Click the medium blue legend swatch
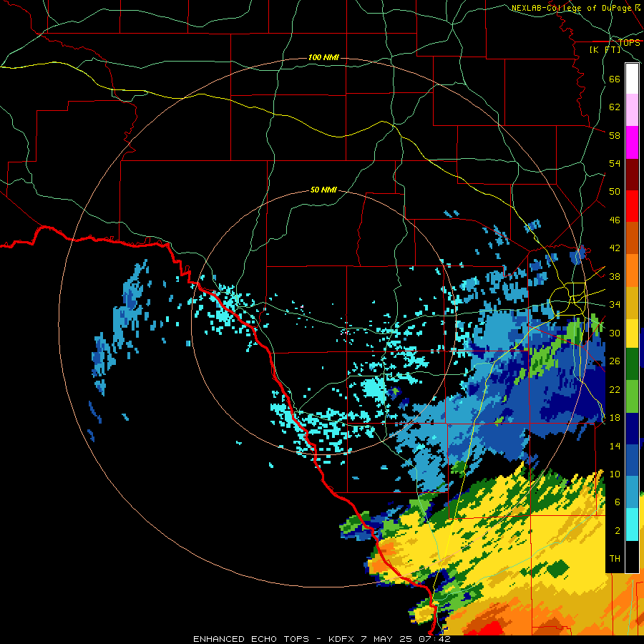Screen dimensions: 644x644 pos(632,460)
